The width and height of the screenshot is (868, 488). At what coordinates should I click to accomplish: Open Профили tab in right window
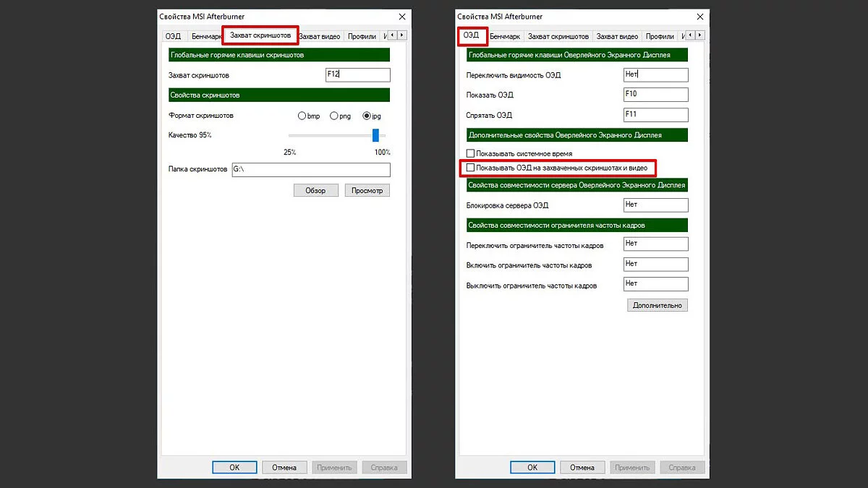pos(660,36)
